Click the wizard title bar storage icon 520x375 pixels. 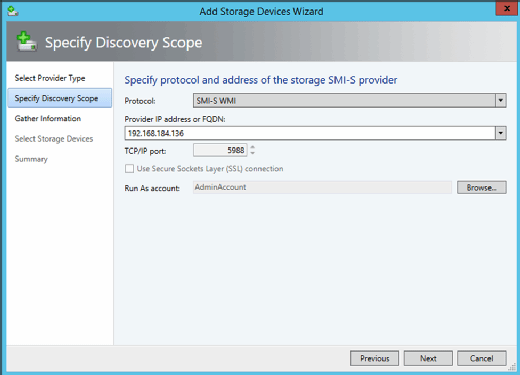13,11
